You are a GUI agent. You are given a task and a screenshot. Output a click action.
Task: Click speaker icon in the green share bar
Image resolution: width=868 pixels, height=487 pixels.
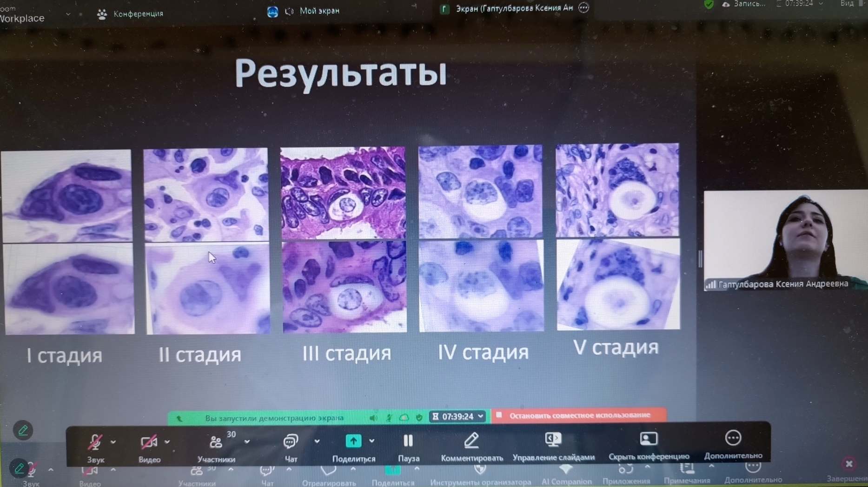tap(373, 418)
